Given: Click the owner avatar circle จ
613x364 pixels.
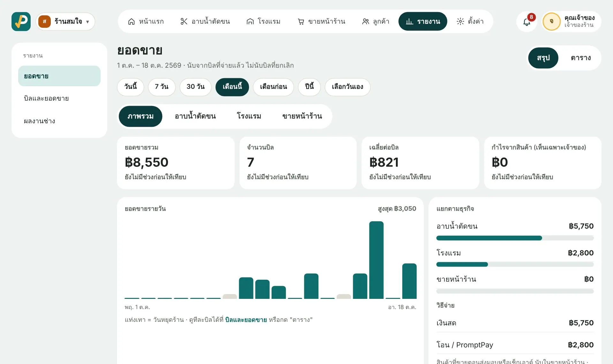Looking at the screenshot, I should pos(551,21).
